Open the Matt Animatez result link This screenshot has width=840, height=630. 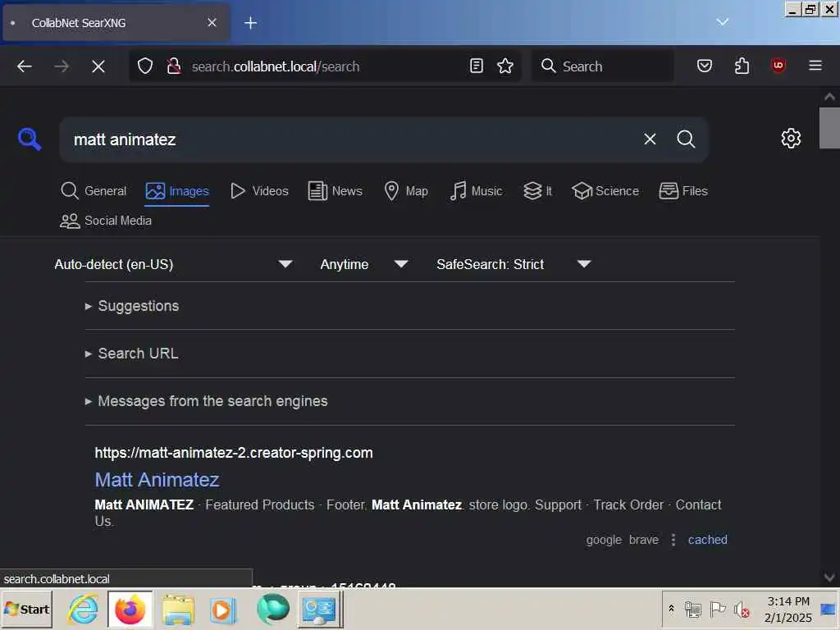pyautogui.click(x=157, y=479)
